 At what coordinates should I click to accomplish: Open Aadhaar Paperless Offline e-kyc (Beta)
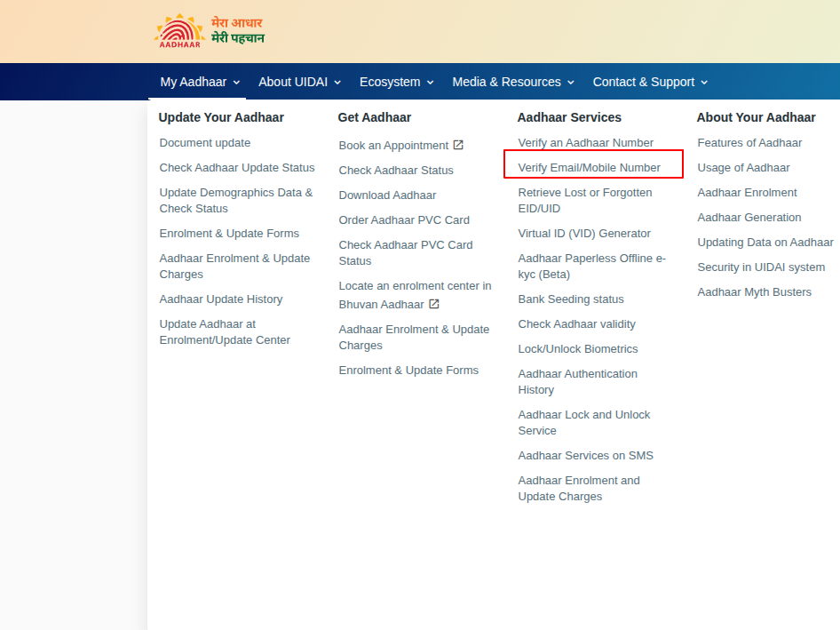click(x=592, y=266)
